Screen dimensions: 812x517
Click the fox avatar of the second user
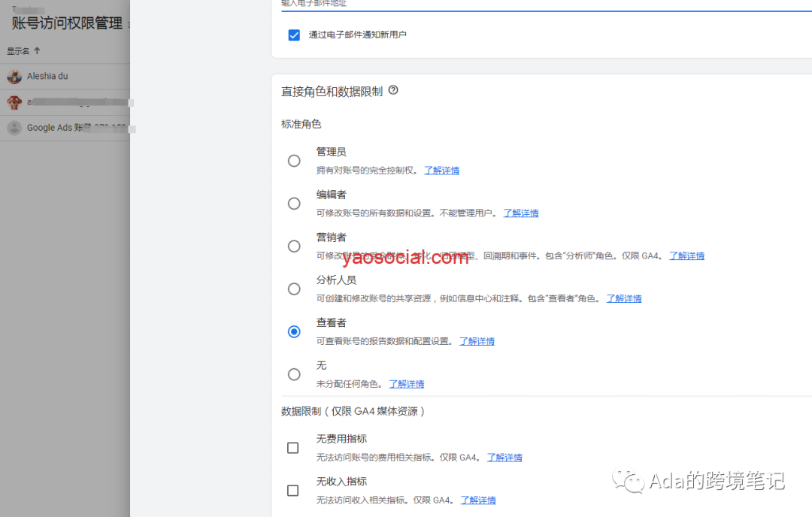(14, 101)
